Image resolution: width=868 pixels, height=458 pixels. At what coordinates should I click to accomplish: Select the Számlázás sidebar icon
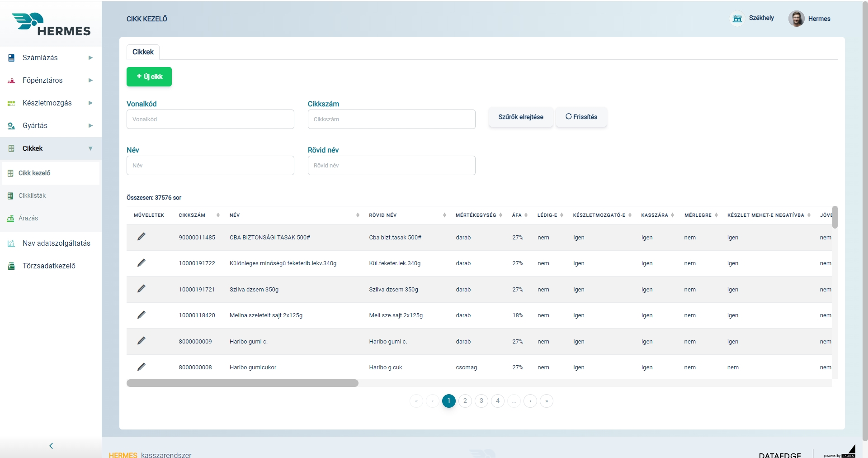11,57
